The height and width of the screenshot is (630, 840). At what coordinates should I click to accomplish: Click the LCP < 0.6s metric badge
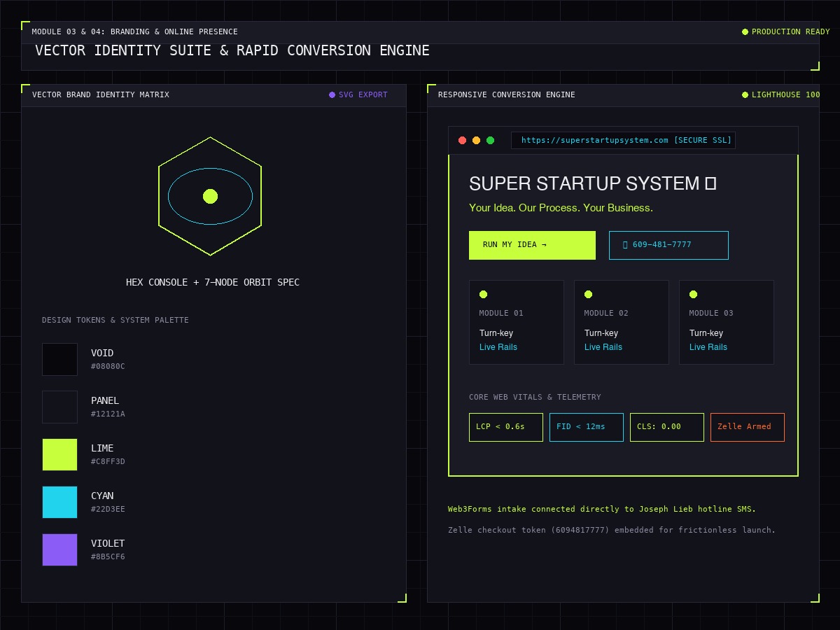coord(506,427)
